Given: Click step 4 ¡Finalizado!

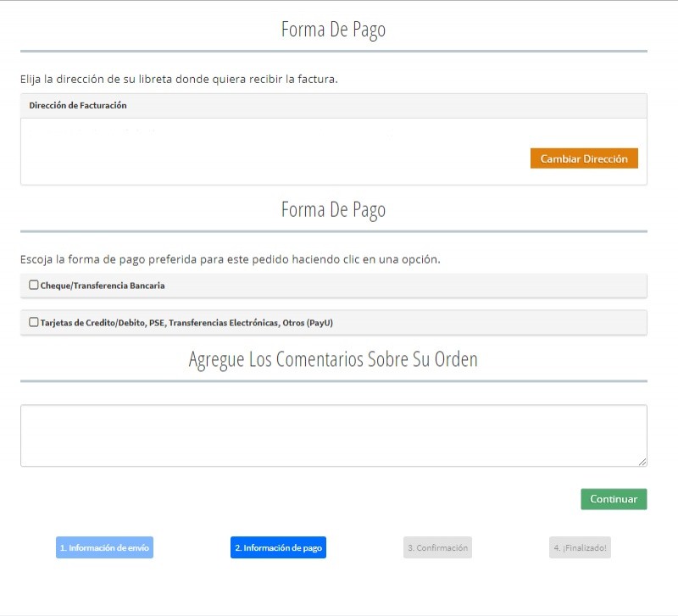Looking at the screenshot, I should coord(580,547).
